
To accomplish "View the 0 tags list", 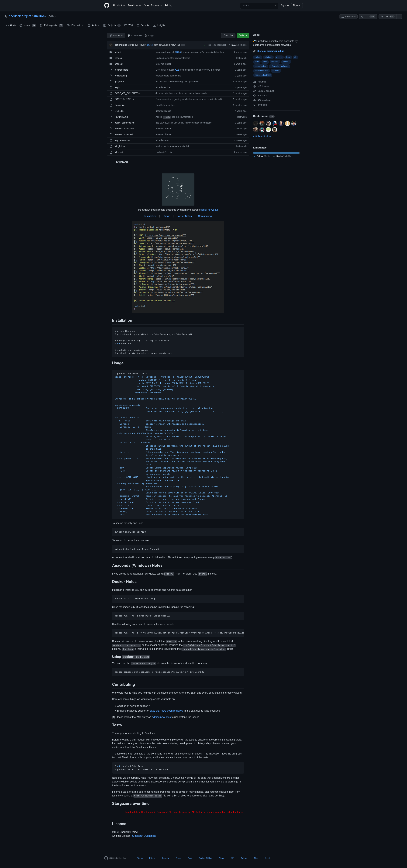I will pyautogui.click(x=149, y=35).
